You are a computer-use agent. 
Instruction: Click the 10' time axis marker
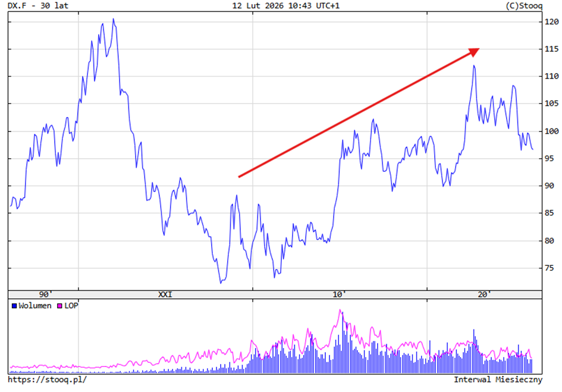(x=339, y=294)
